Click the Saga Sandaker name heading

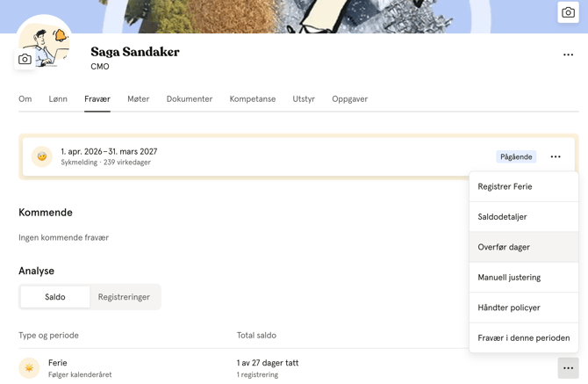pyautogui.click(x=135, y=52)
